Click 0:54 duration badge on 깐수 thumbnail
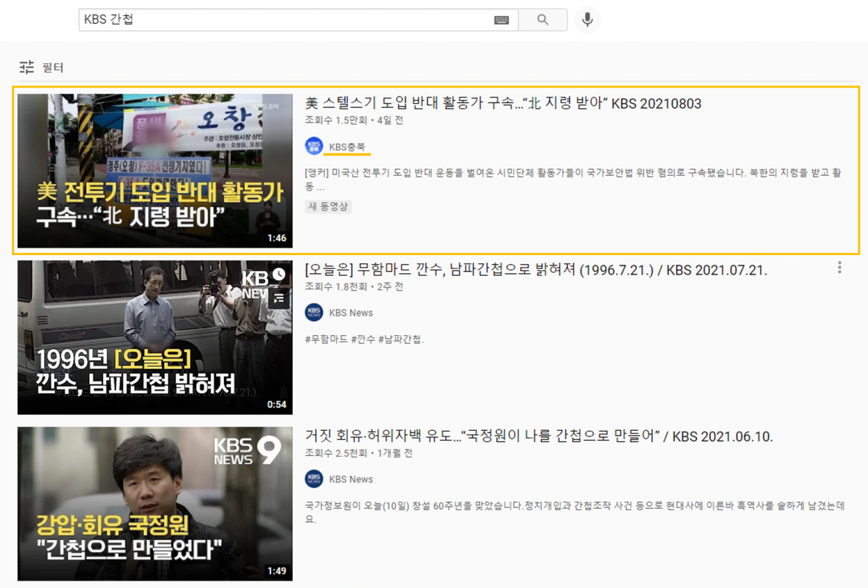 (277, 404)
